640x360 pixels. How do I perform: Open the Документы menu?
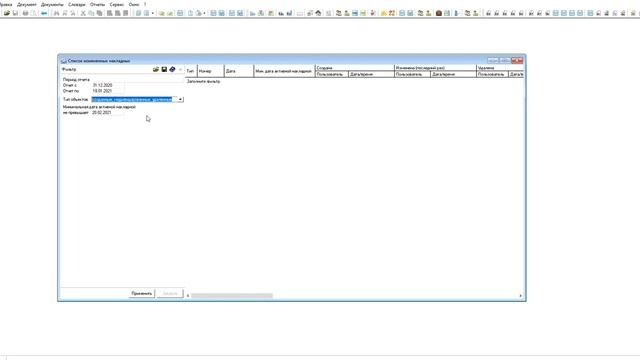coord(52,4)
